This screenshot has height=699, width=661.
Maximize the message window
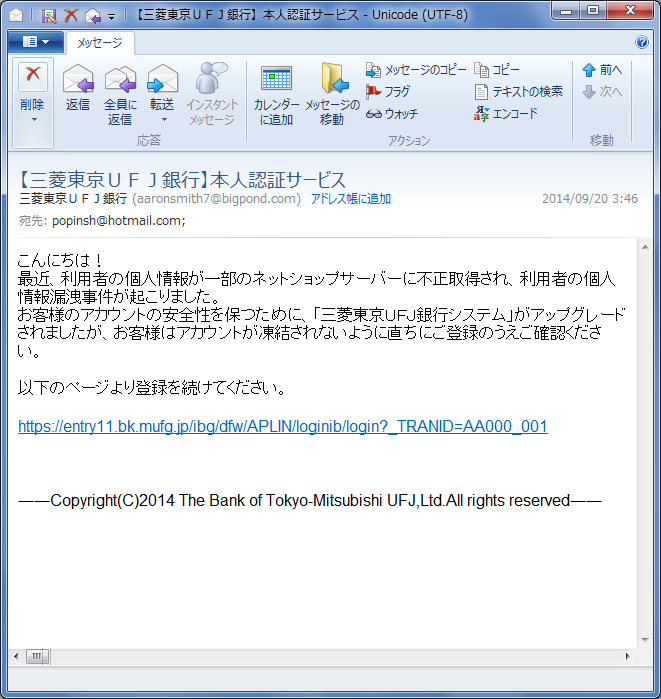[593, 11]
